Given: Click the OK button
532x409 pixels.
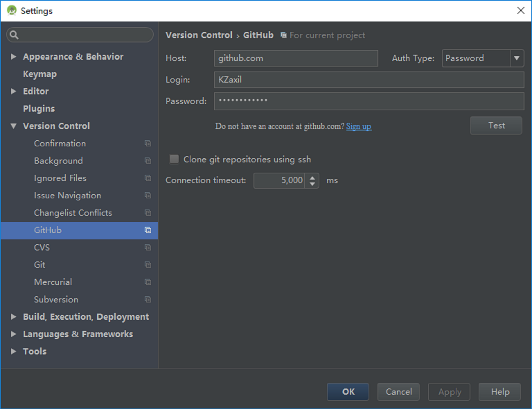Looking at the screenshot, I should pos(348,392).
